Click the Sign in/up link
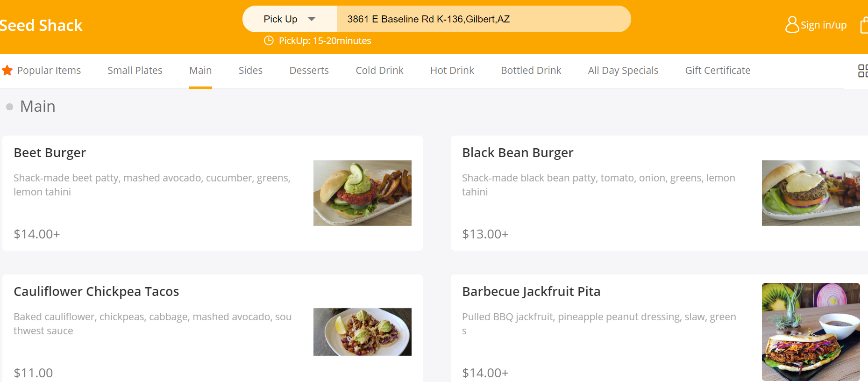 coord(823,25)
